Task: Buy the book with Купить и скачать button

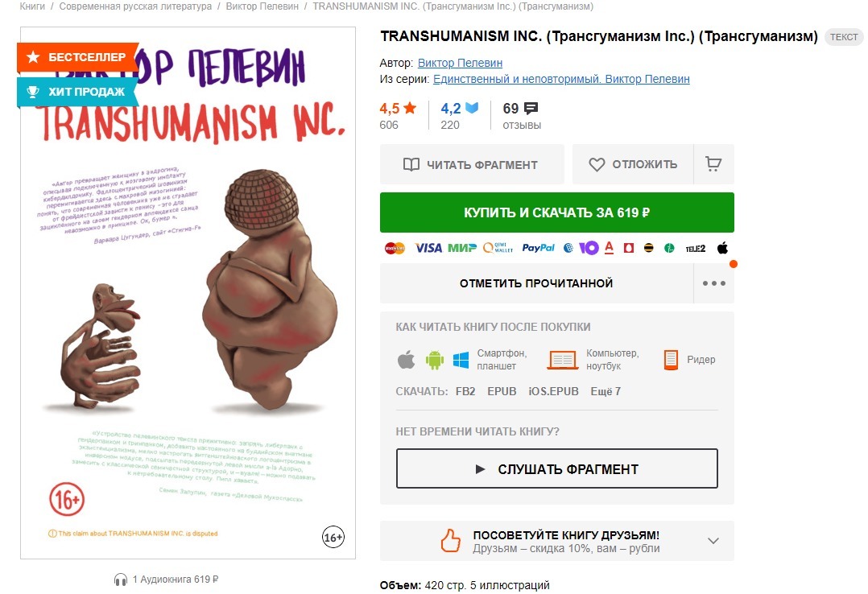Action: click(x=557, y=212)
